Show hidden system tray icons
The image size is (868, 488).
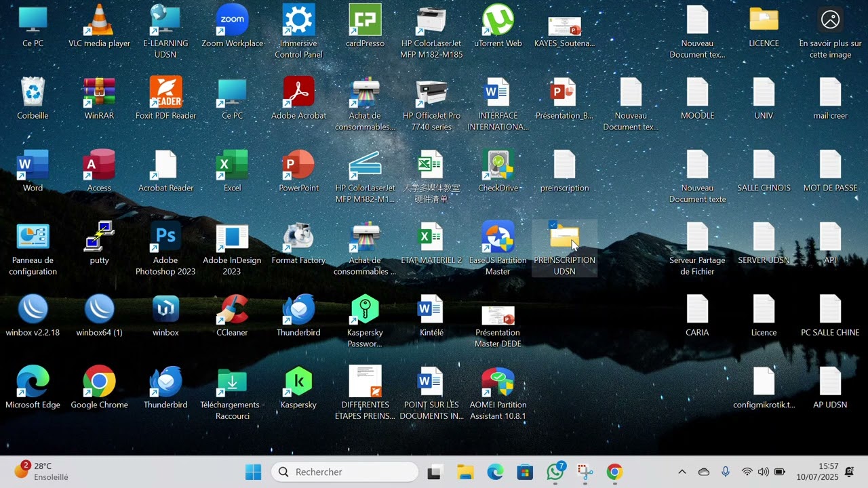pos(682,472)
